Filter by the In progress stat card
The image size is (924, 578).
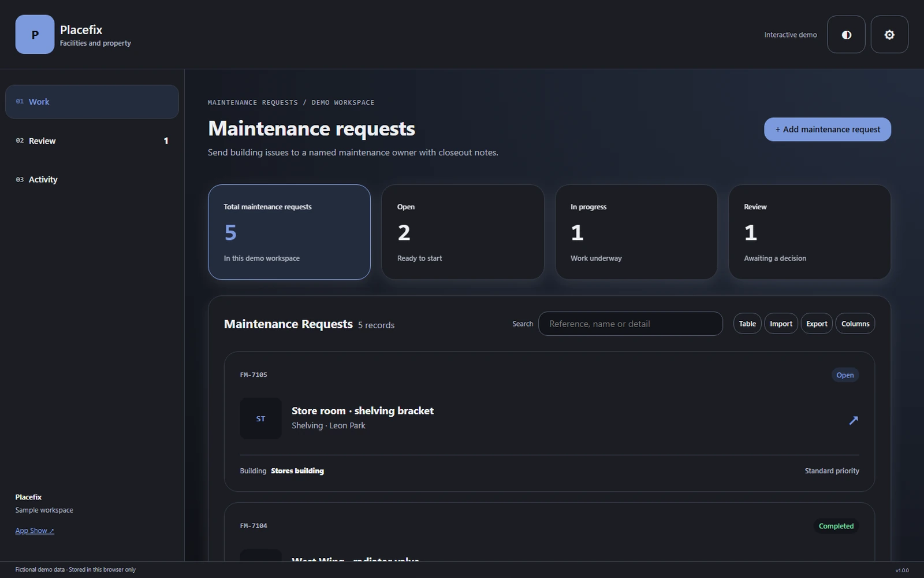pyautogui.click(x=636, y=232)
